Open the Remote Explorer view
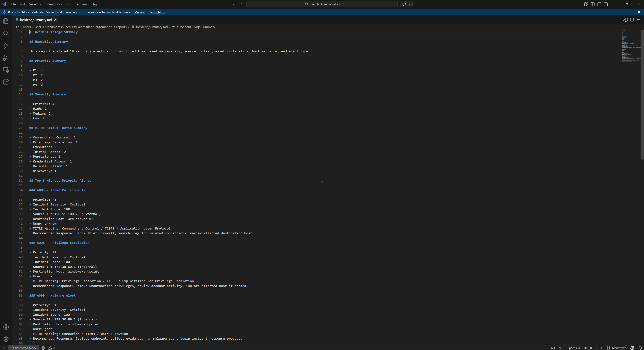Viewport: 644px width, 350px height. pyautogui.click(x=6, y=70)
